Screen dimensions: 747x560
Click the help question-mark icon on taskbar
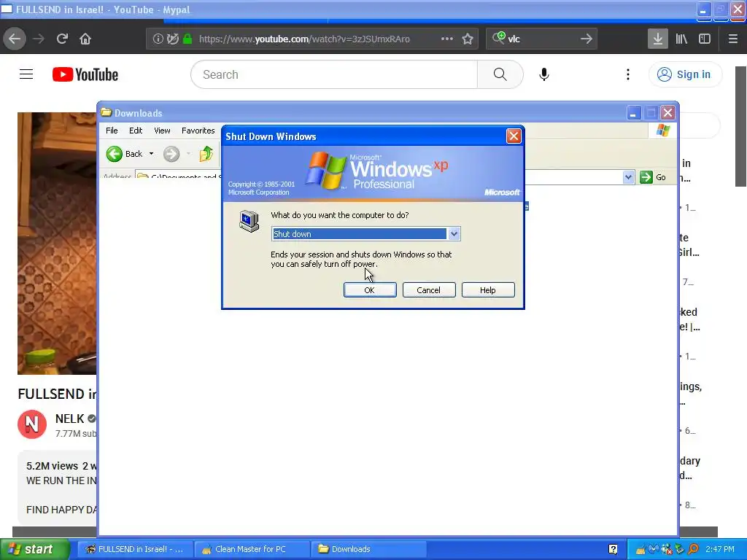point(613,549)
